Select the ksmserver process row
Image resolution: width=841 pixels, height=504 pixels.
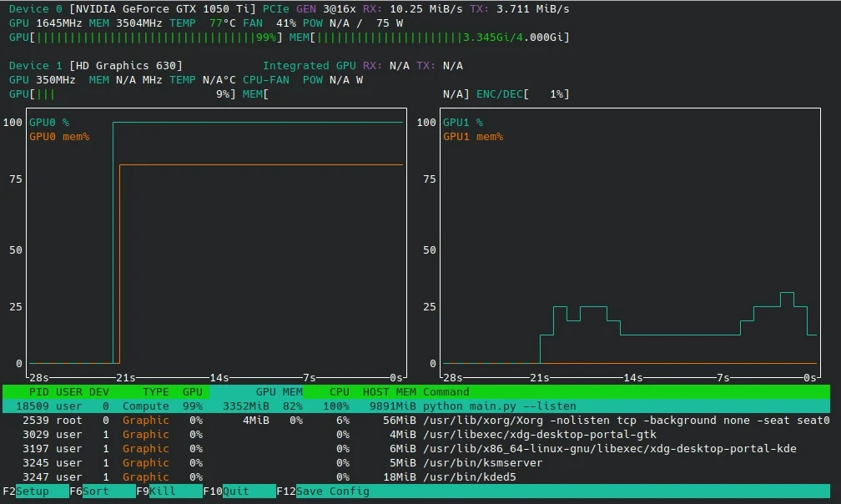[x=417, y=463]
